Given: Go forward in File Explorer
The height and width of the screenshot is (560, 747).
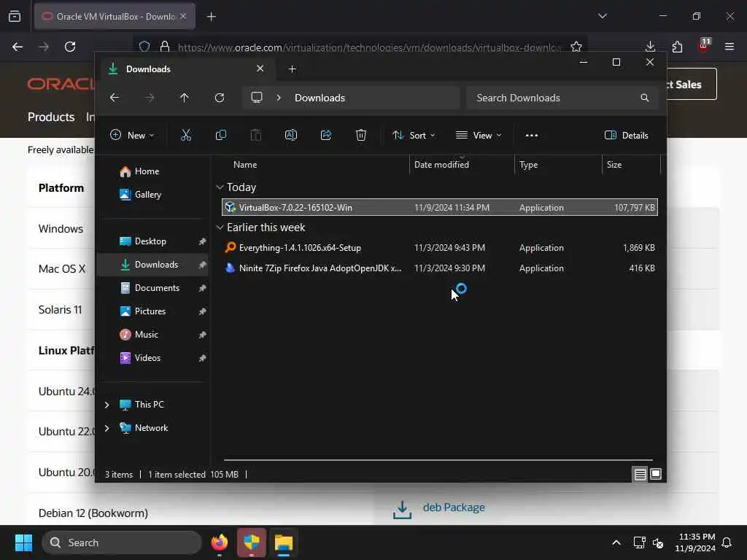Looking at the screenshot, I should (x=150, y=98).
